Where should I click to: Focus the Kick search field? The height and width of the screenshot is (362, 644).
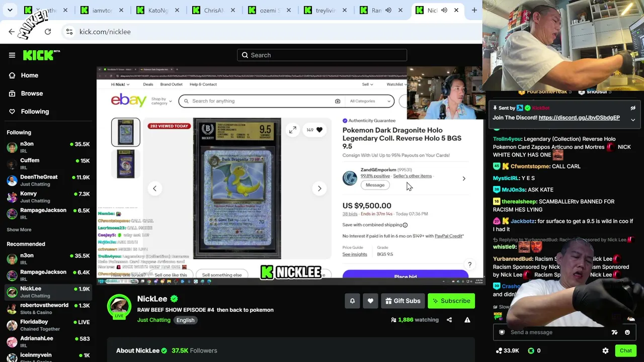(322, 55)
